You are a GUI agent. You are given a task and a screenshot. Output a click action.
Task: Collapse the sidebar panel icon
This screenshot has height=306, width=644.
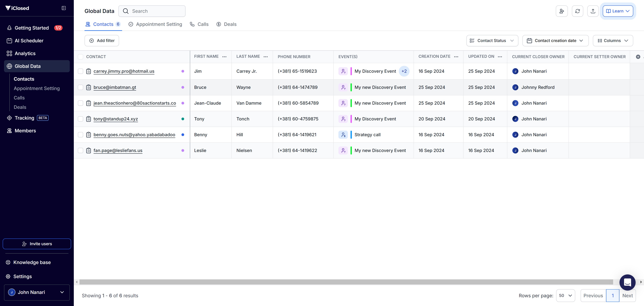[x=64, y=8]
